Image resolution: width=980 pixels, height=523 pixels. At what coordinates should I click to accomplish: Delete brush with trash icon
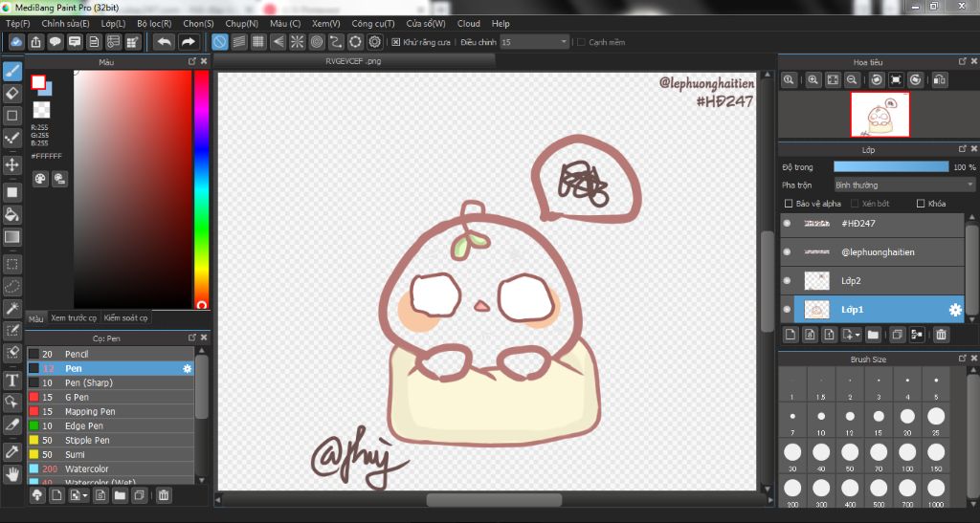pos(163,495)
